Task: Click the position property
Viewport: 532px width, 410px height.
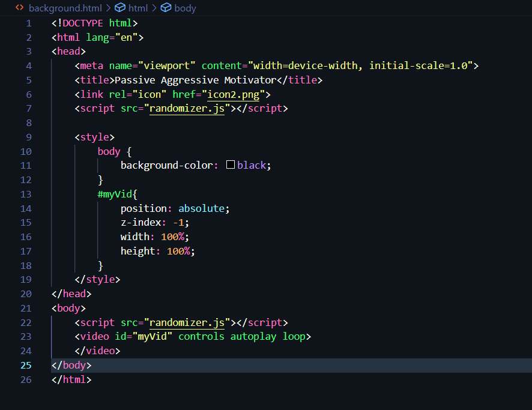Action: (x=144, y=208)
